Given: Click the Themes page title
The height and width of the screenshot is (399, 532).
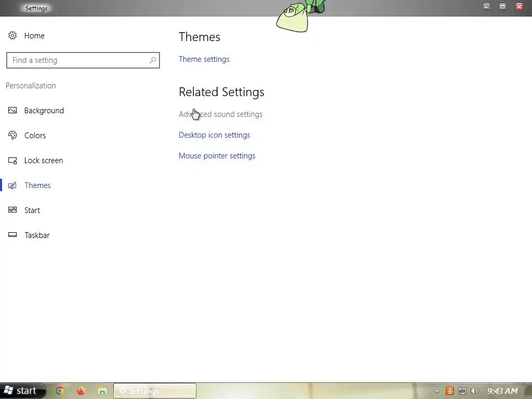Looking at the screenshot, I should click(x=199, y=37).
